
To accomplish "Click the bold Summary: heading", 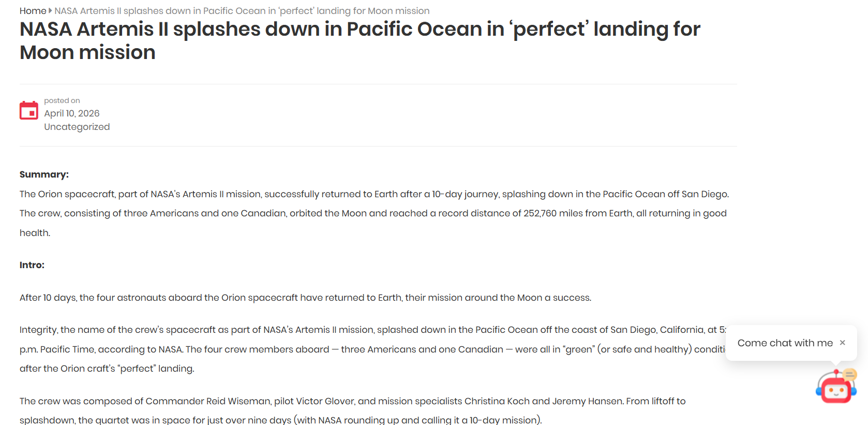I will click(44, 174).
